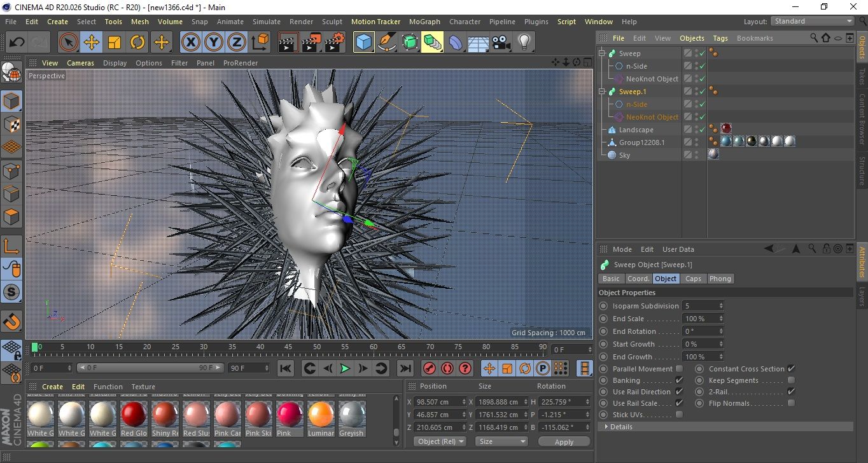Click Isoparm Subdivision stepper arrows
The width and height of the screenshot is (868, 463).
(x=720, y=306)
